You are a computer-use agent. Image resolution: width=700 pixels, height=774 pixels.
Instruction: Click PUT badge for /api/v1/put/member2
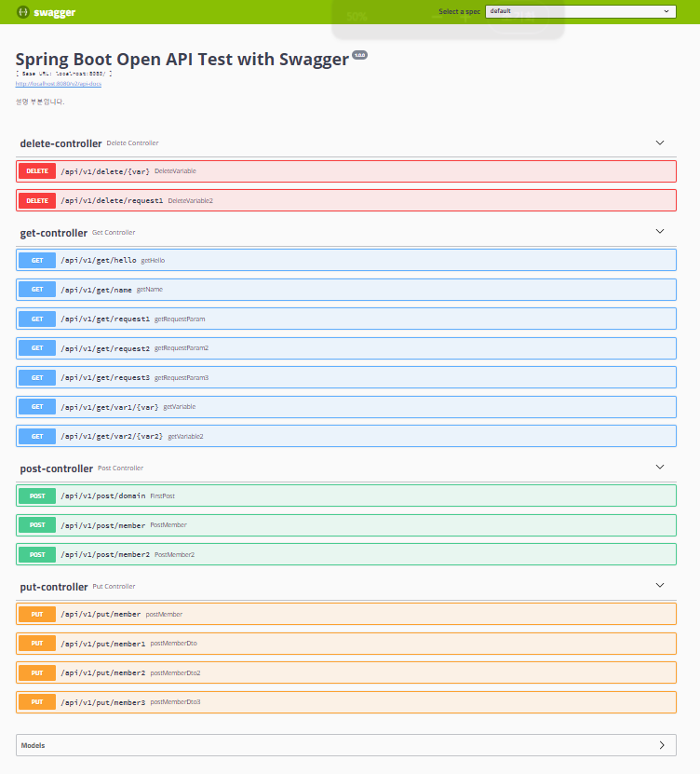[37, 672]
